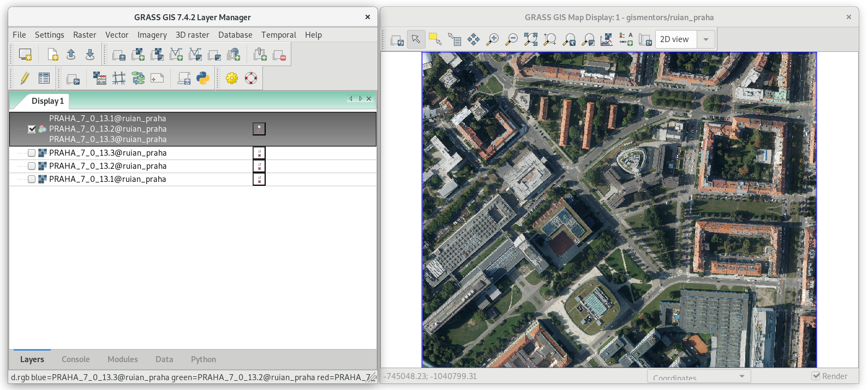Screen dimensions: 868x390
Task: Show the attribute table
Action: click(x=44, y=79)
